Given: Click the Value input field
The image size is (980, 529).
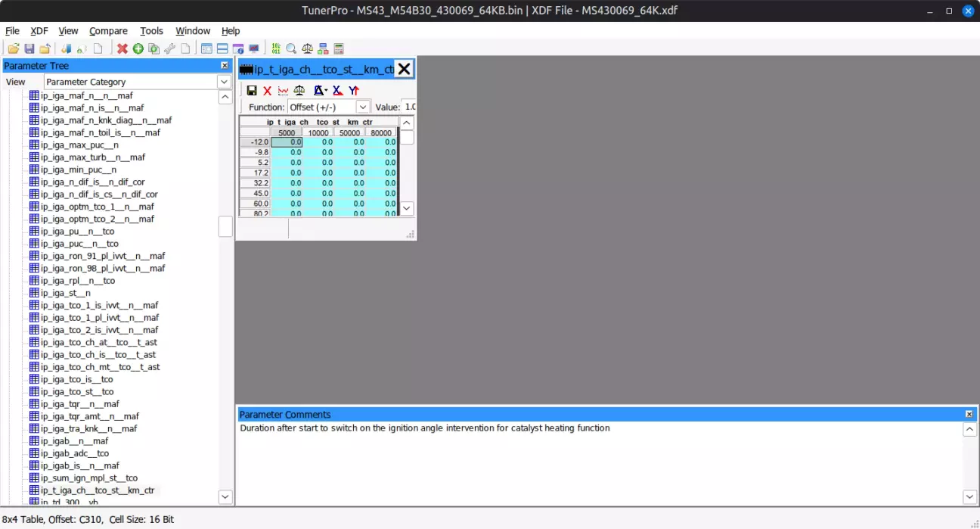Looking at the screenshot, I should [409, 107].
